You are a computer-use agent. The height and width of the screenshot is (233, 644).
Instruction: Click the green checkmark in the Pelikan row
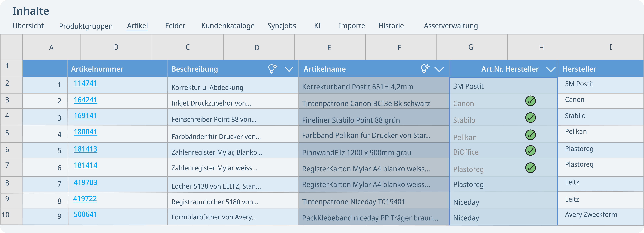(530, 135)
